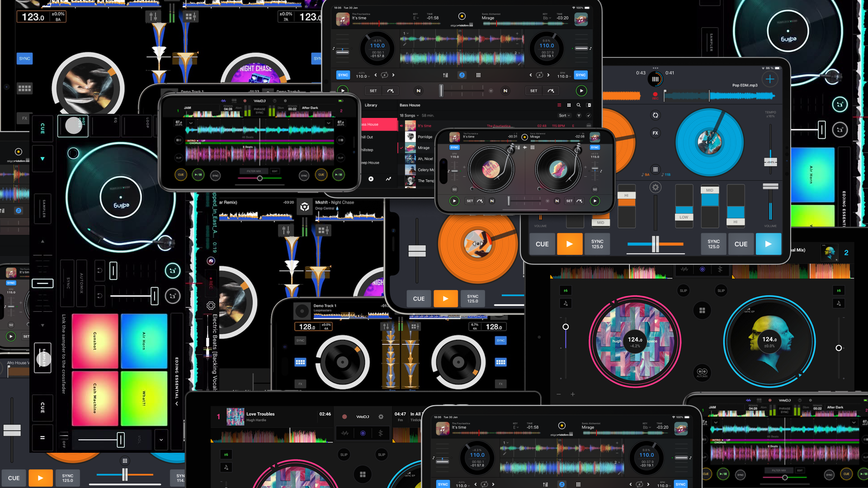Adjust the TEMPO ±16% slider handle

(x=770, y=162)
